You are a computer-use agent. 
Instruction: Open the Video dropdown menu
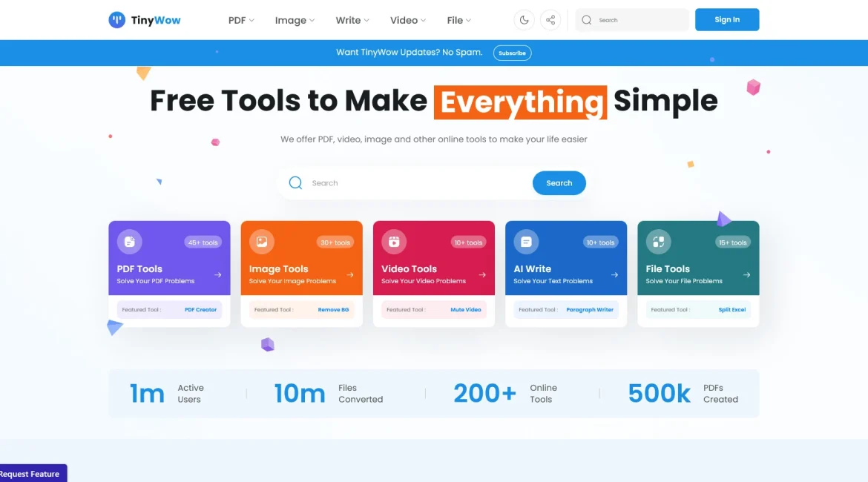click(408, 21)
